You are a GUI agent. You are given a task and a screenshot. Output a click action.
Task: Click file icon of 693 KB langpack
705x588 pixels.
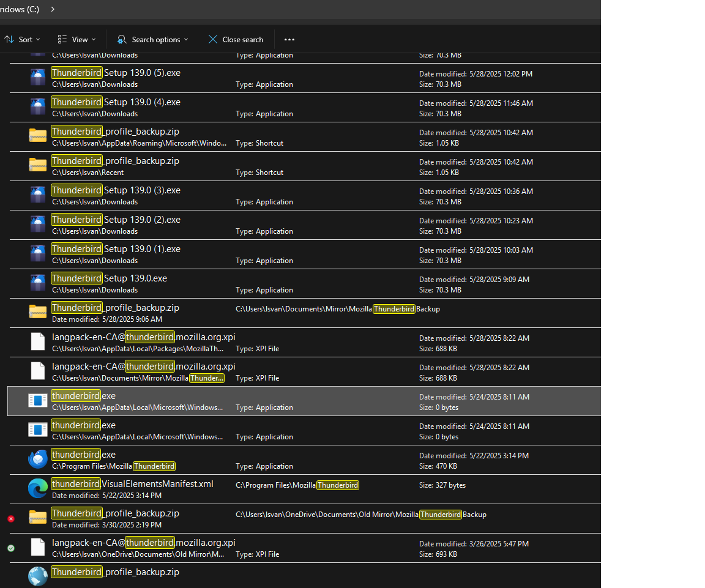coord(38,547)
